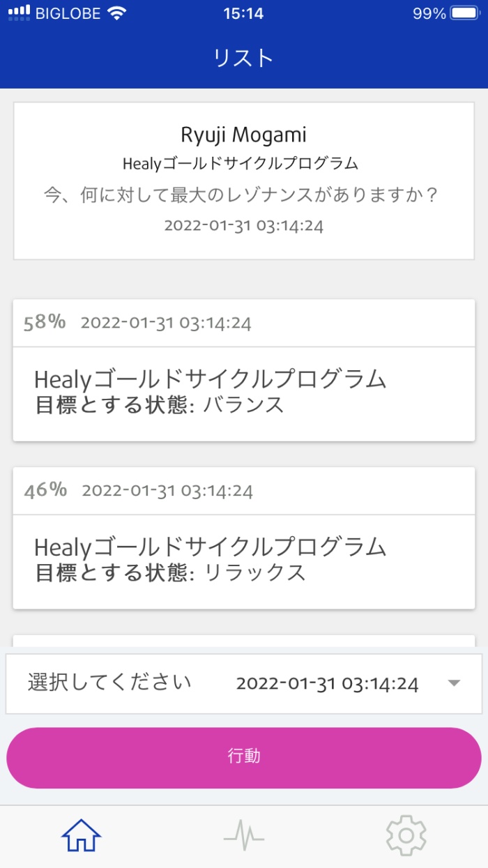Tap the resonance question text on top card
This screenshot has height=868, width=488.
pyautogui.click(x=244, y=197)
